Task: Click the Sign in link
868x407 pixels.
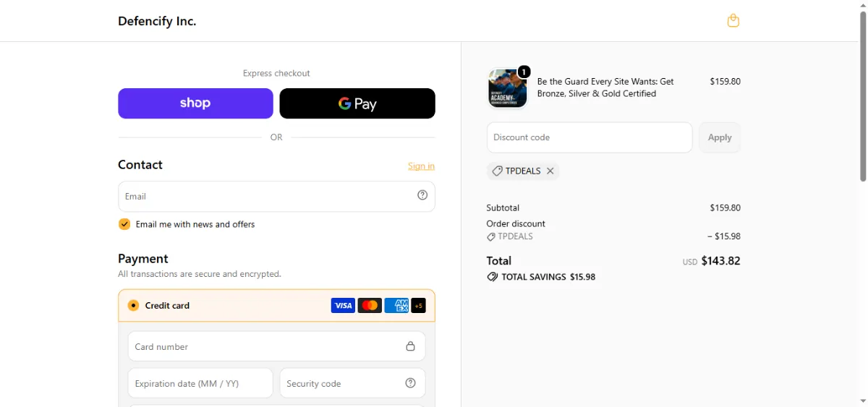Action: coord(421,166)
